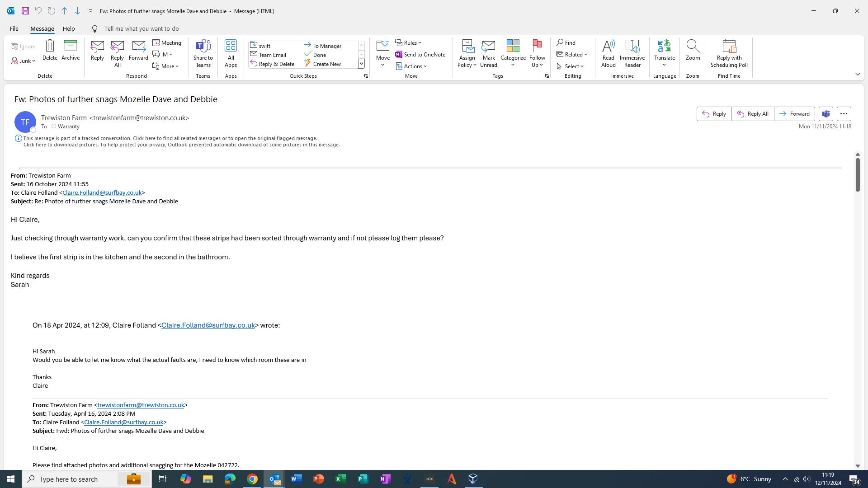Switch to the Help tab

69,28
